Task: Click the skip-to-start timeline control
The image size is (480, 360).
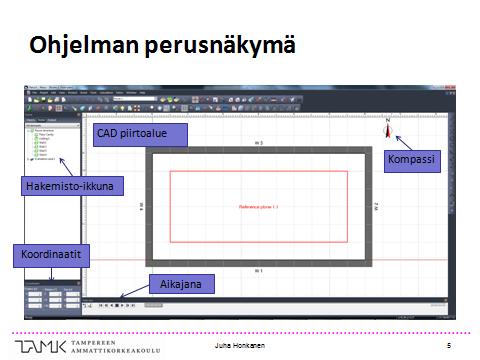Action: coord(101,305)
